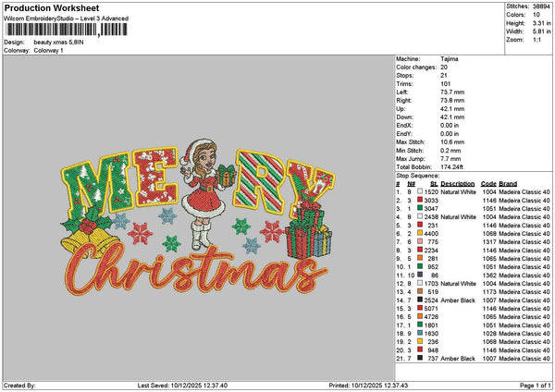Screen dimensions: 555x392
Task: Click the "Created By:" footer label
Action: coord(19,386)
